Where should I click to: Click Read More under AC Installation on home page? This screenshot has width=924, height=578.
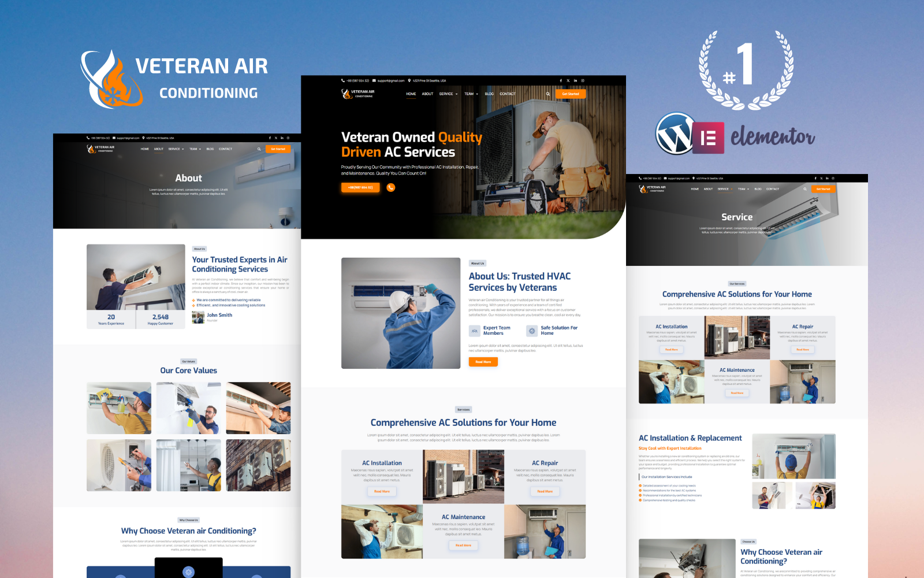(382, 491)
